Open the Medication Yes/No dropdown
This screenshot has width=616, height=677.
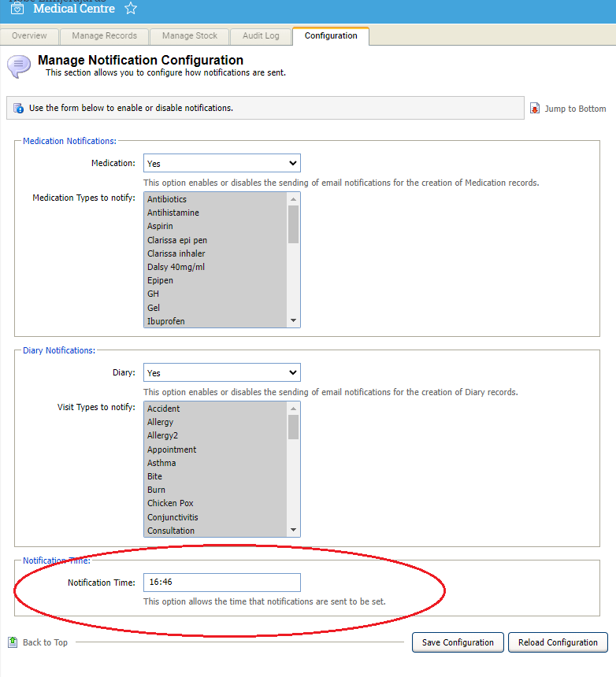[221, 164]
